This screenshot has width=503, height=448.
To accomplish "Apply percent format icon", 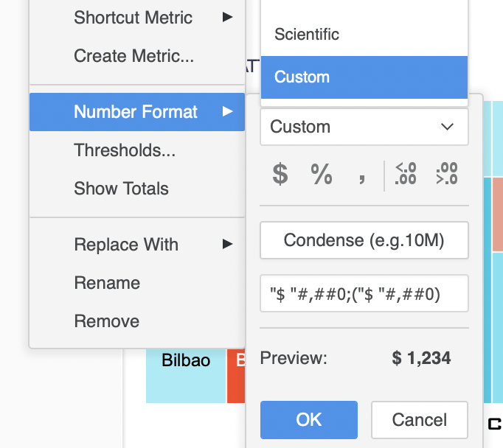I will click(x=322, y=175).
